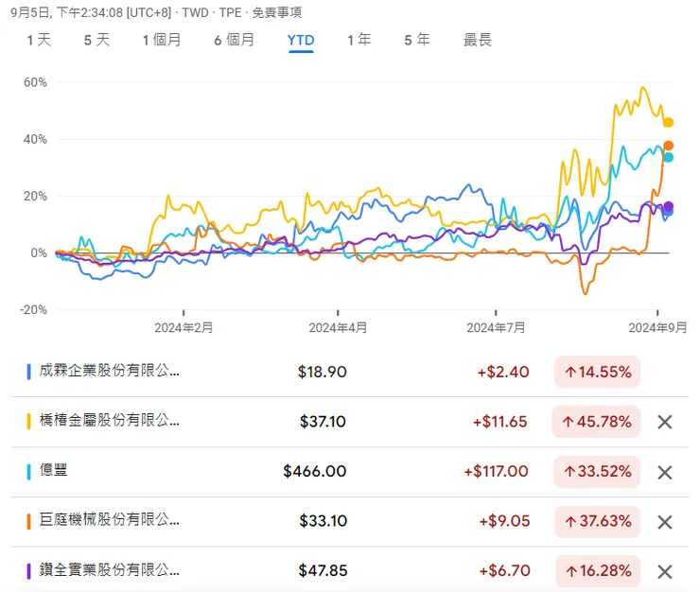Click the orange color bar beside 巨庭機械
700x592 pixels.
click(x=29, y=521)
